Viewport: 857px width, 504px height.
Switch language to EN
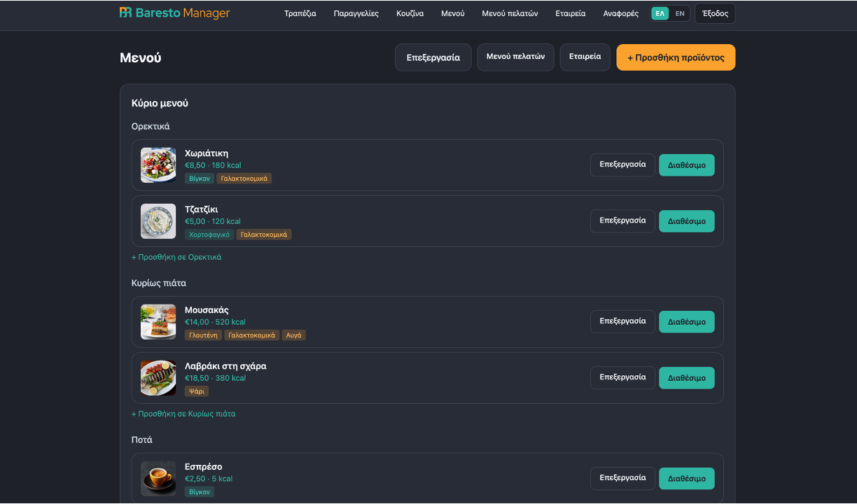[x=680, y=13]
